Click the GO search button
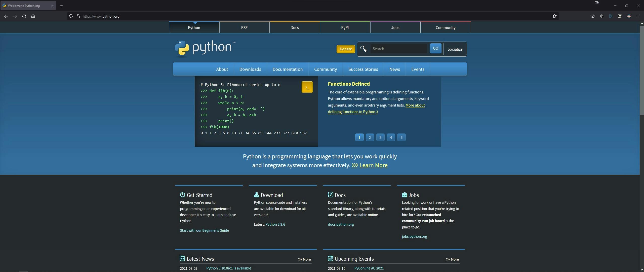Screen dimensions: 644x272 click(435, 48)
